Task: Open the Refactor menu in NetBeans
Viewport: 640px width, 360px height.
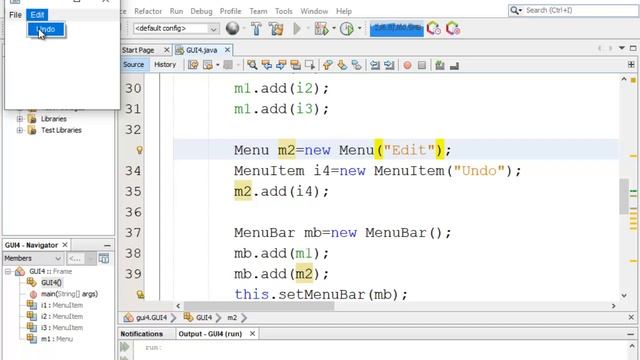Action: 148,11
